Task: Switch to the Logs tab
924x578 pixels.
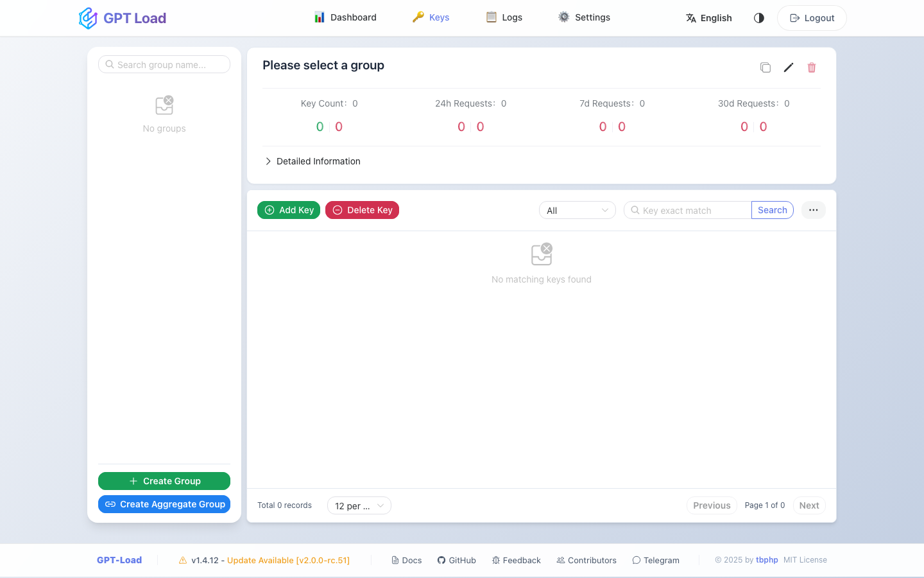Action: point(504,17)
